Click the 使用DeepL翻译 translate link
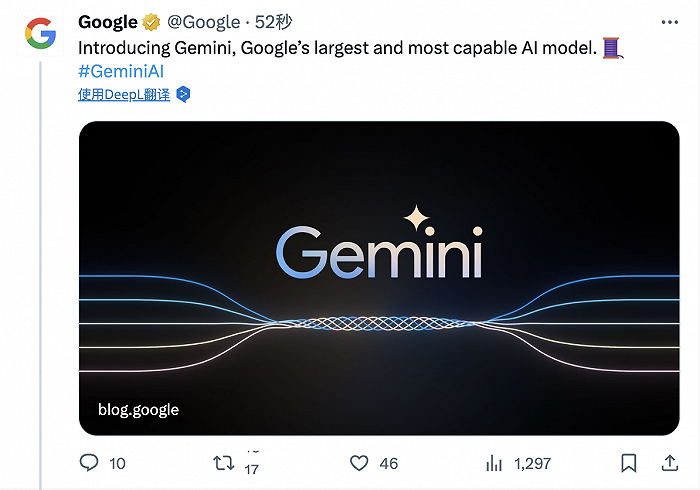The image size is (700, 490). pos(124,94)
